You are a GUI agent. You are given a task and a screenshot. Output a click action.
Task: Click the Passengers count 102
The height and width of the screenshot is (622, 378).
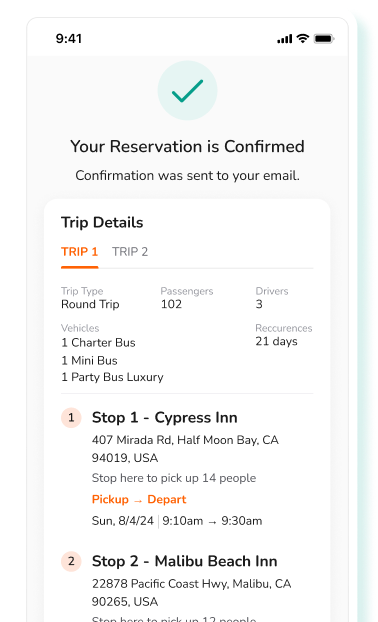(171, 304)
